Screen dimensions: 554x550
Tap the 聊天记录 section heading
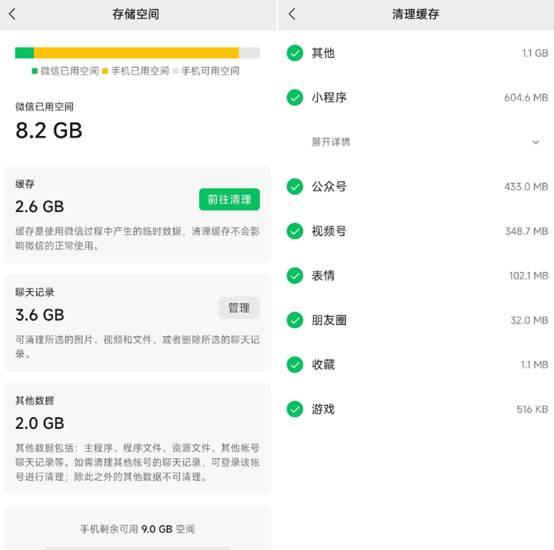pyautogui.click(x=35, y=292)
